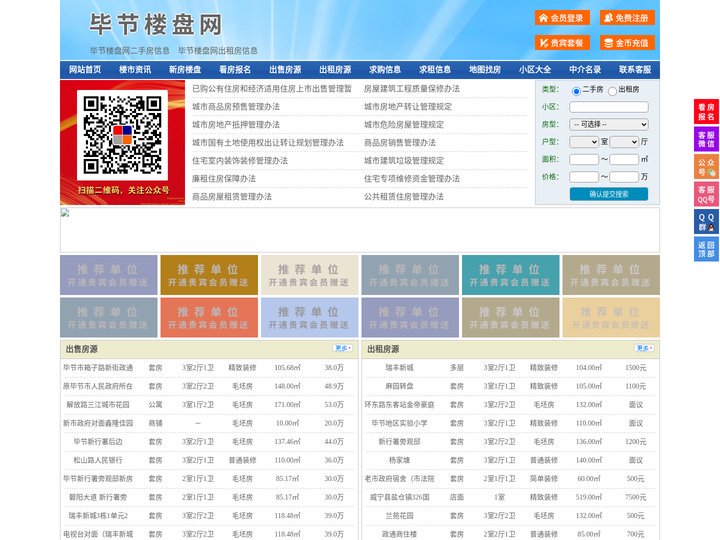Open 求租信息 in navigation bar

click(435, 70)
